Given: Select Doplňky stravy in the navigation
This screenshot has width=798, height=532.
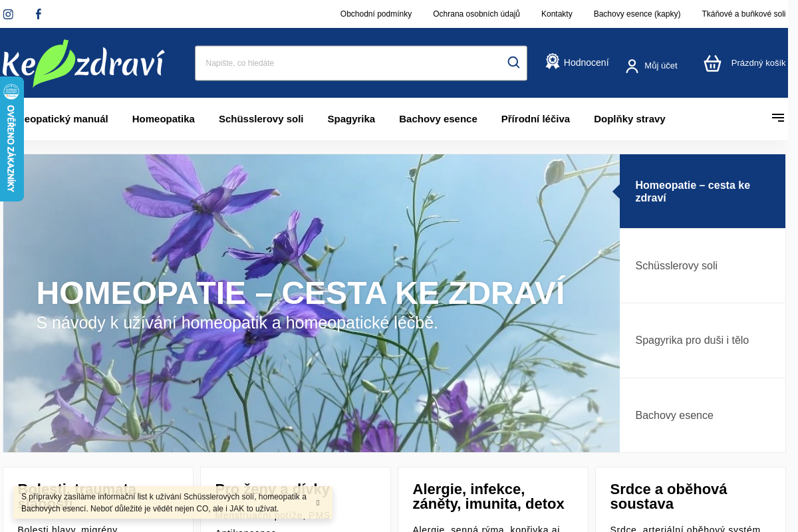Looking at the screenshot, I should point(629,118).
